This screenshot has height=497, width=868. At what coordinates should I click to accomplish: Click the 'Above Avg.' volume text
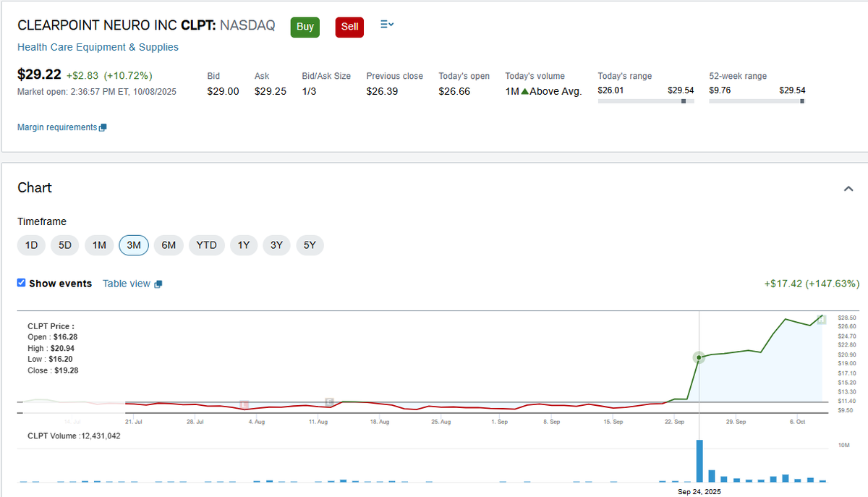(556, 91)
